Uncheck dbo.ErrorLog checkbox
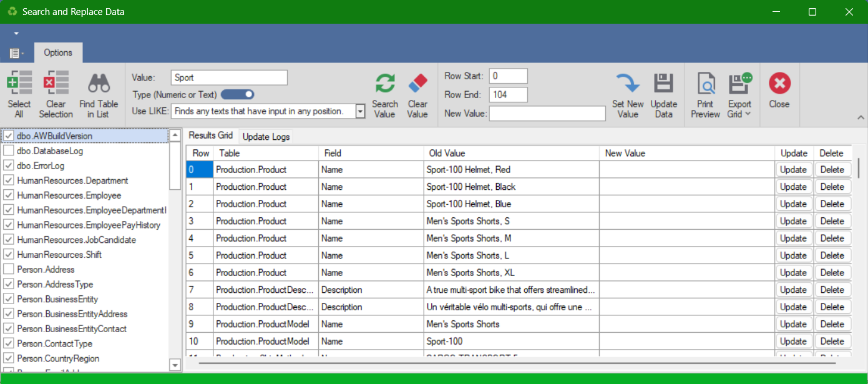Screen dimensions: 868x384 (x=9, y=166)
